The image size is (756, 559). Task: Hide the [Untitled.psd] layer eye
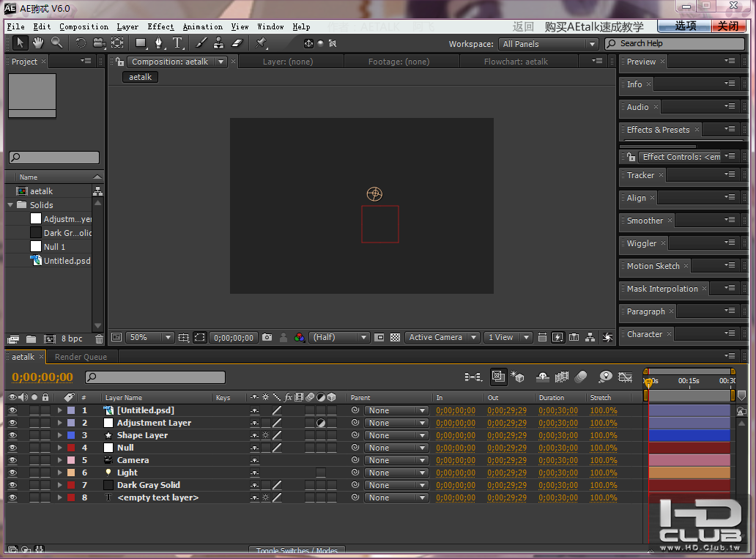coord(12,410)
